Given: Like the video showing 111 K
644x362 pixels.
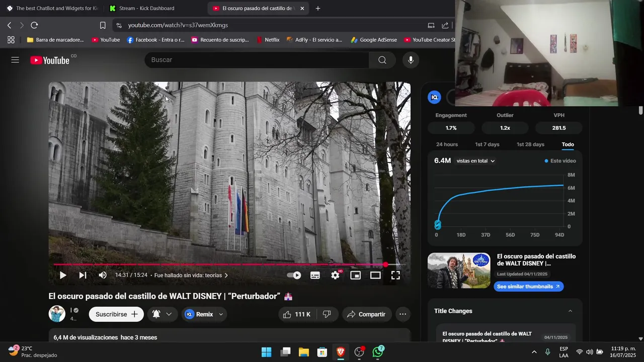Looking at the screenshot, I should (x=296, y=314).
